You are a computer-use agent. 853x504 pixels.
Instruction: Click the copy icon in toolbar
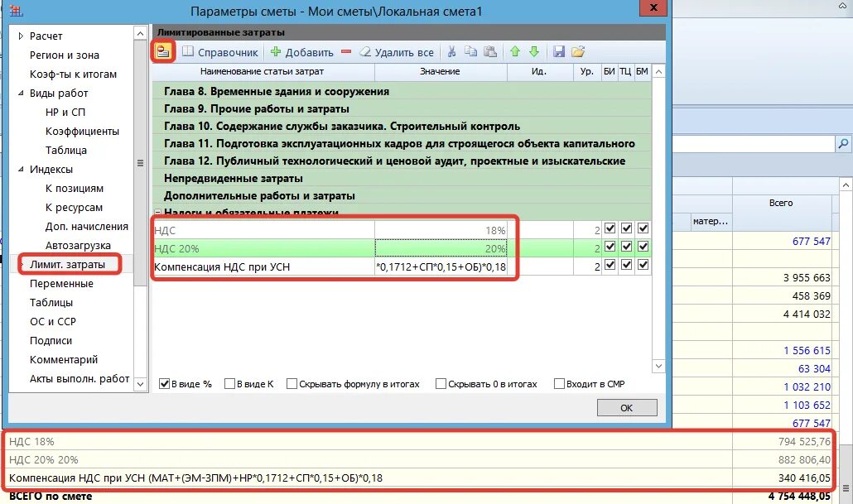pos(470,51)
